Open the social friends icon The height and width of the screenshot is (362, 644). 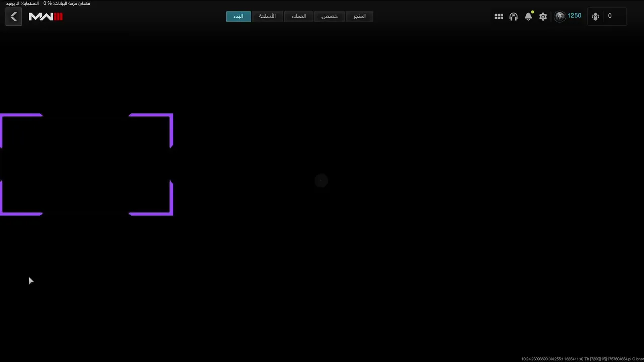[596, 16]
